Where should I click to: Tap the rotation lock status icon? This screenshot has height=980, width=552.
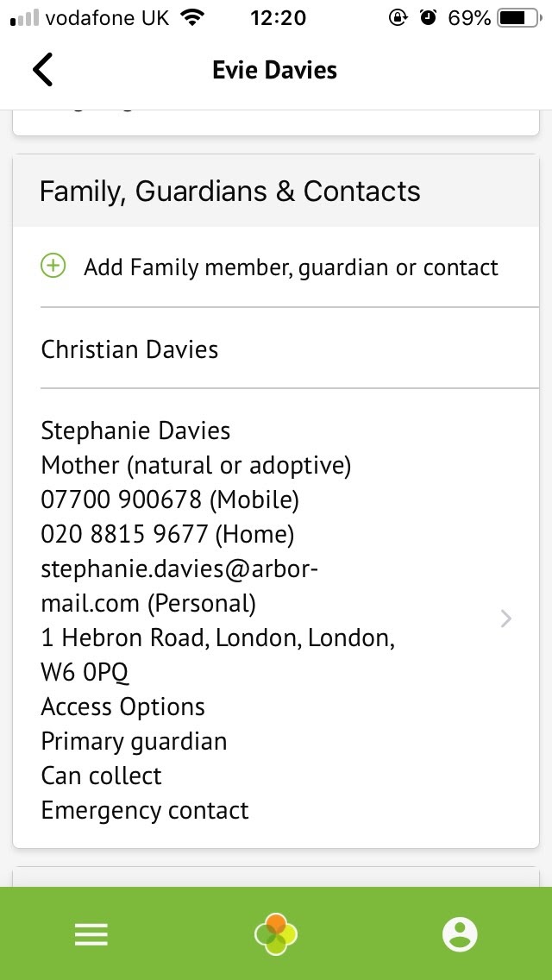pyautogui.click(x=398, y=18)
